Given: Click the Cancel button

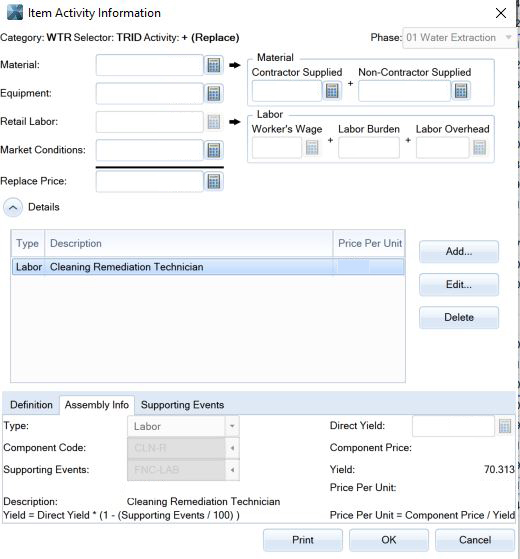Looking at the screenshot, I should tap(475, 540).
